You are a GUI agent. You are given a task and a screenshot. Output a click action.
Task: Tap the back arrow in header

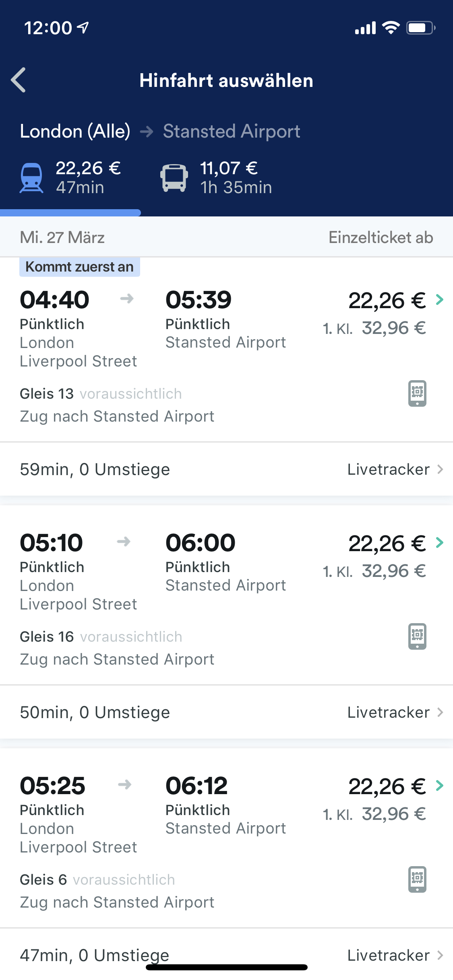pyautogui.click(x=19, y=80)
